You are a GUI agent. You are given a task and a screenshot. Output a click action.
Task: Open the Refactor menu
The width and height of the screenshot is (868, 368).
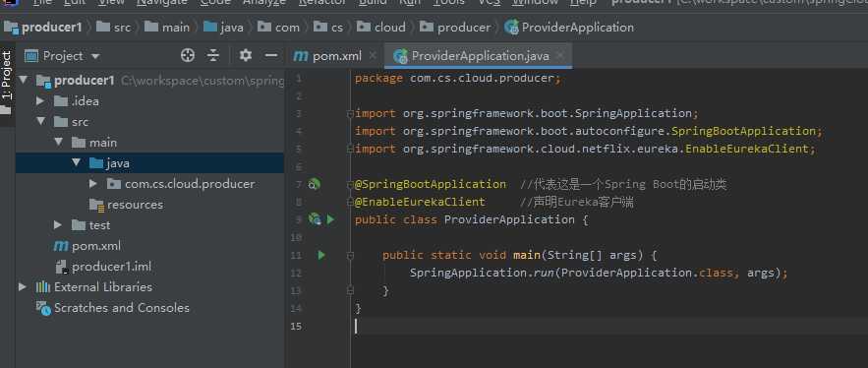(322, 2)
